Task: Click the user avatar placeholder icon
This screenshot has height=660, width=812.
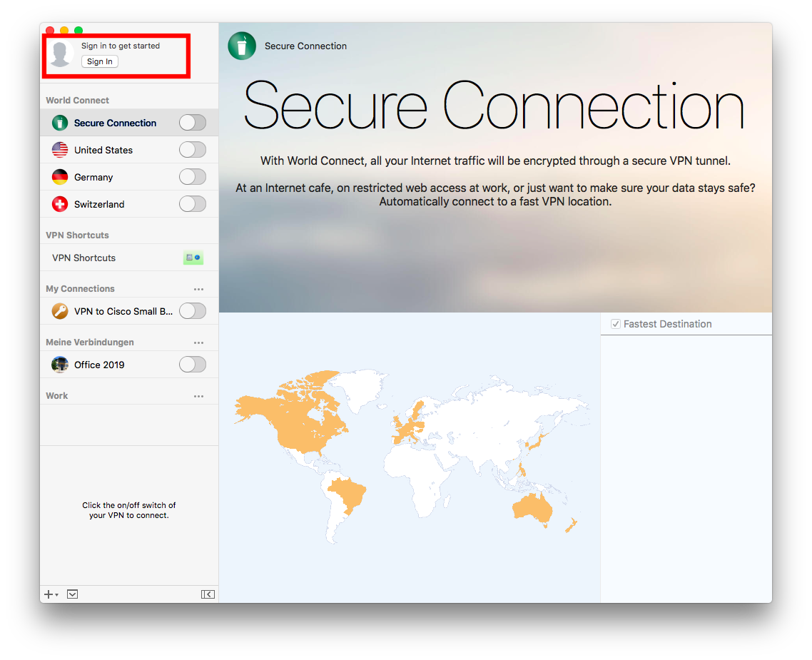Action: click(x=60, y=54)
